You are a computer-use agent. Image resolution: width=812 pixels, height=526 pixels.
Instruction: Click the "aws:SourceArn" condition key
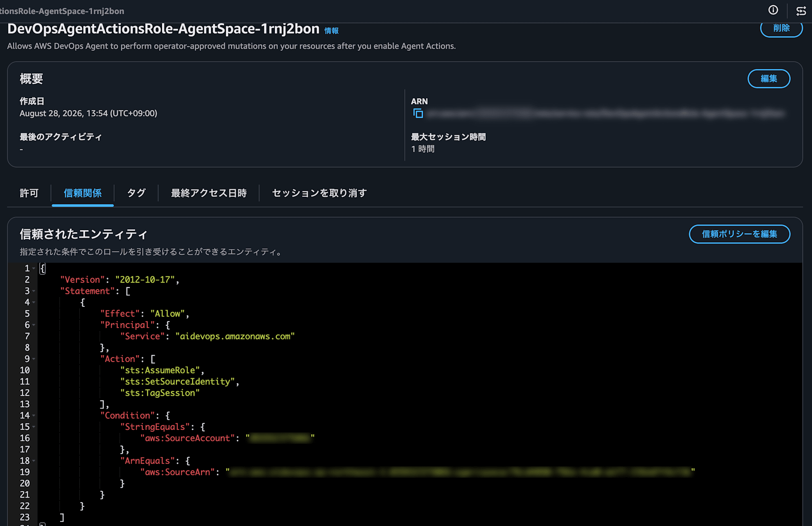tap(177, 472)
